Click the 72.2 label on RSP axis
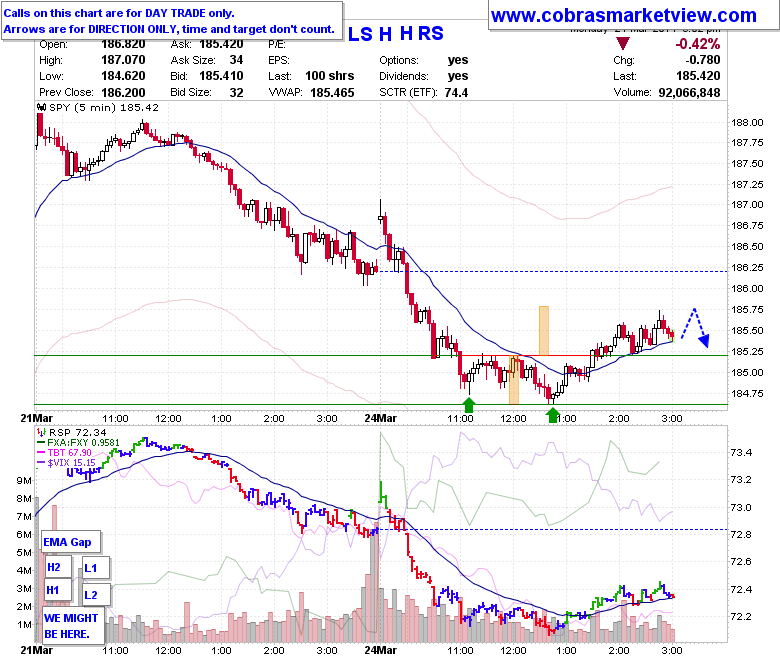Screen dimensions: 780x659 [741, 616]
